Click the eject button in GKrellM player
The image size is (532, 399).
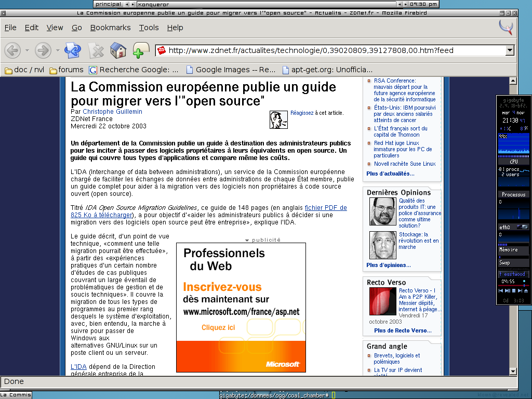526,291
